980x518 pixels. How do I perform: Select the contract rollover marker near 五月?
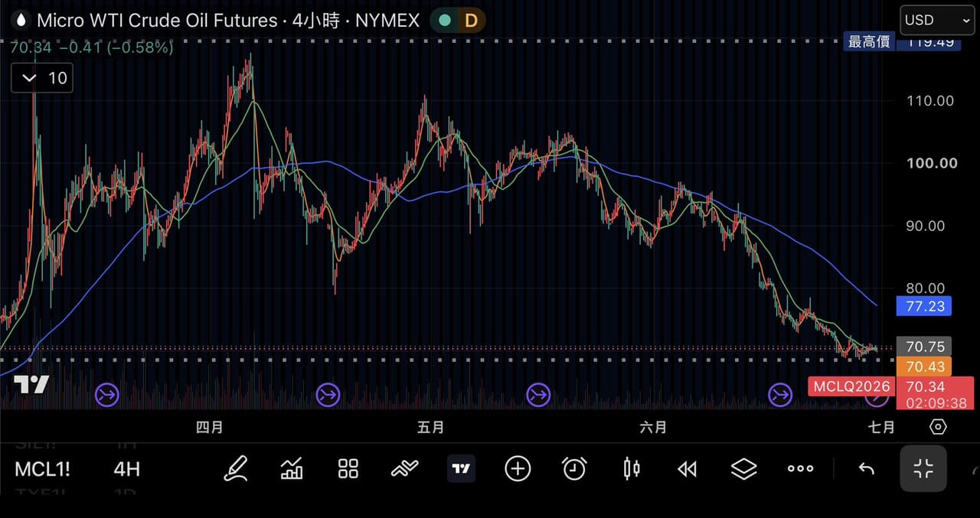(x=328, y=396)
